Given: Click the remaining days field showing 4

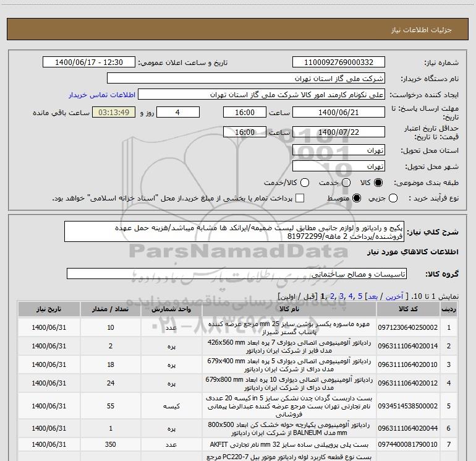Looking at the screenshot, I should point(178,112).
